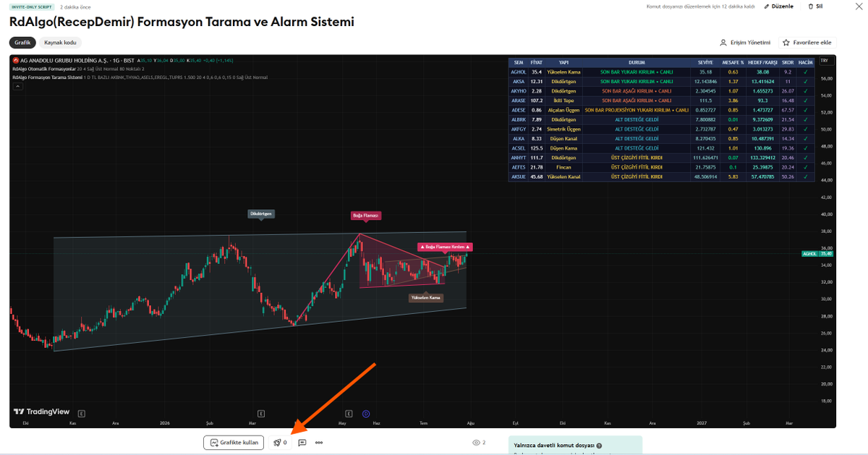The height and width of the screenshot is (455, 868).
Task: Click the 67.57 score for ADESE
Action: point(788,110)
